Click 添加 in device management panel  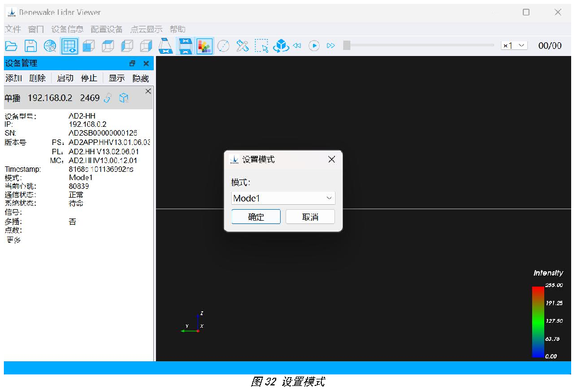[x=14, y=78]
